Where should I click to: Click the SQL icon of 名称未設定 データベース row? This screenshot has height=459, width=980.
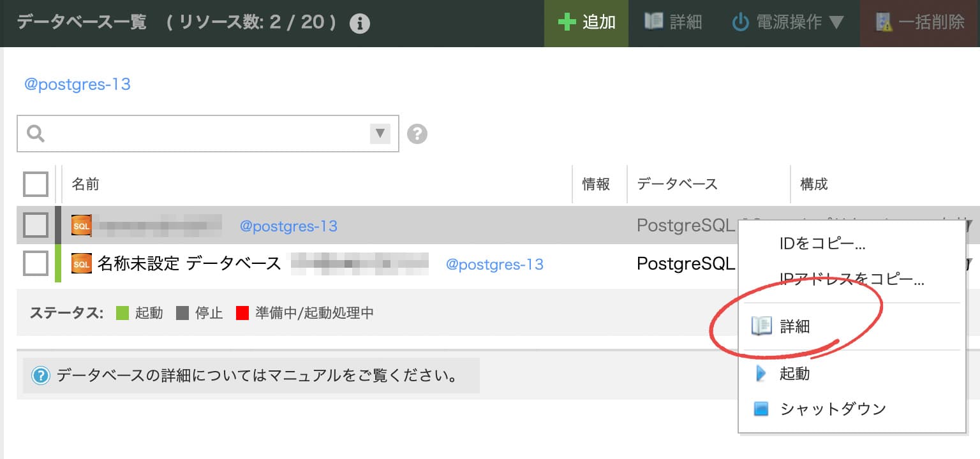coord(81,263)
